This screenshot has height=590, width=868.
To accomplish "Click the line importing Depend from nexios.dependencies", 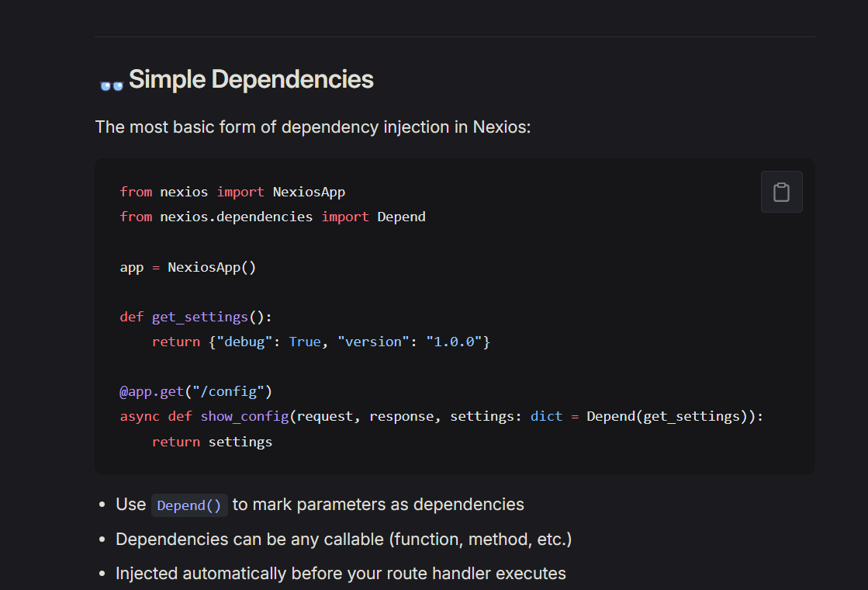I will tap(272, 217).
